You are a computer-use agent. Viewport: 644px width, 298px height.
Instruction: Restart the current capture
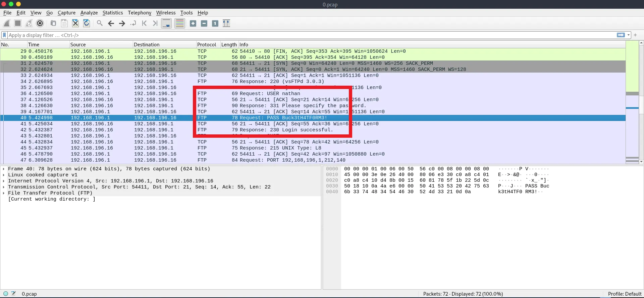tap(29, 24)
